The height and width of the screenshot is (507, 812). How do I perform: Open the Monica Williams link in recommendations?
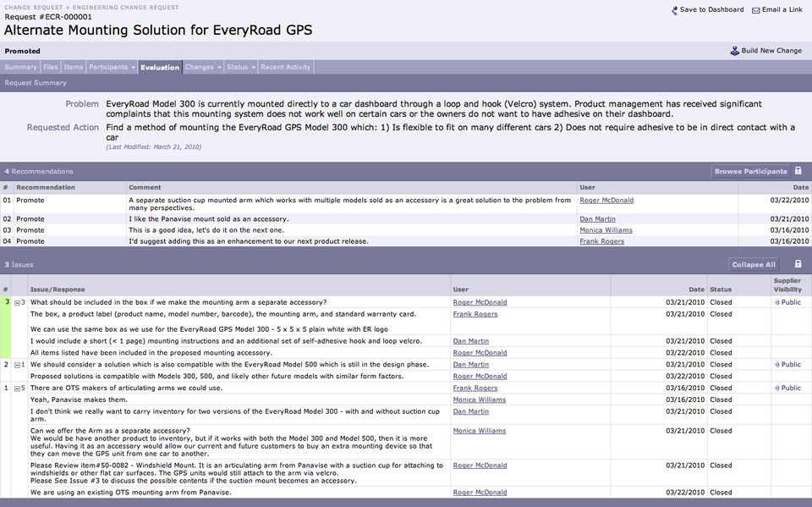pos(606,230)
